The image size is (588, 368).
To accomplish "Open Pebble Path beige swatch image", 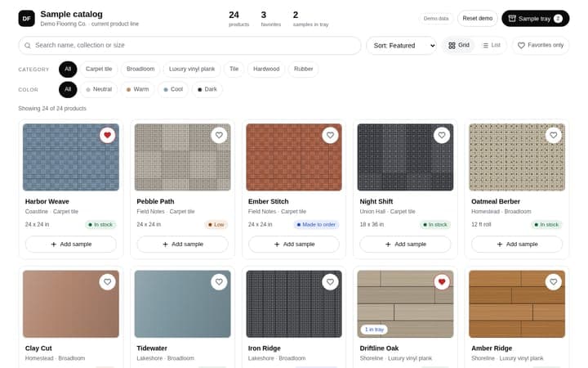I will tap(182, 157).
